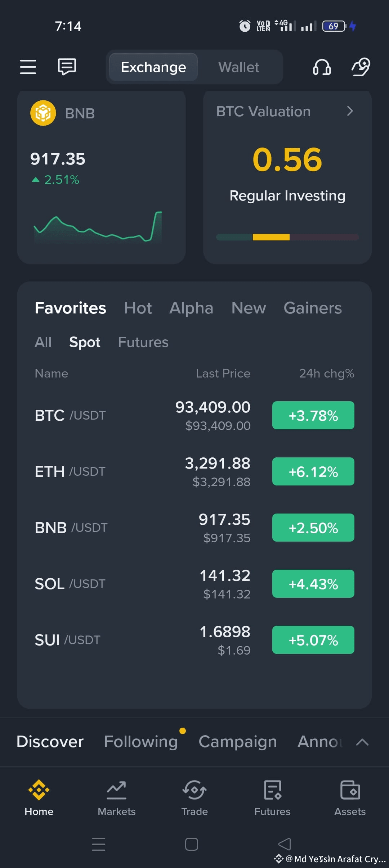Expand BTC Valuation with the chevron arrow
Viewport: 389px width, 868px height.
[x=349, y=111]
